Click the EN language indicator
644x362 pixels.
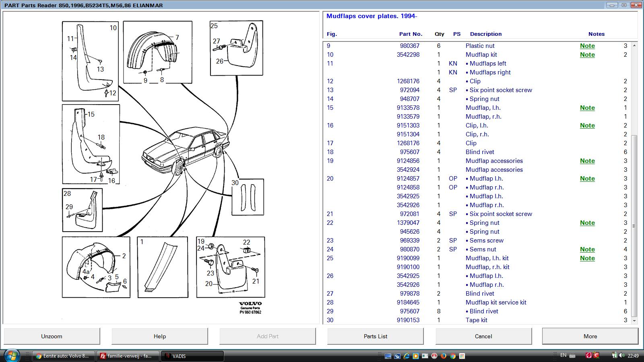click(x=563, y=355)
